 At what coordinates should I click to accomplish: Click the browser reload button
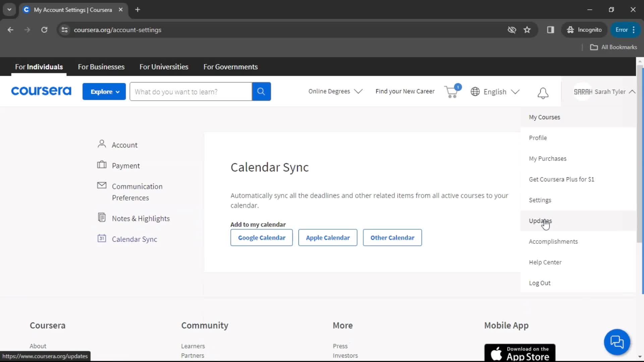click(x=44, y=30)
